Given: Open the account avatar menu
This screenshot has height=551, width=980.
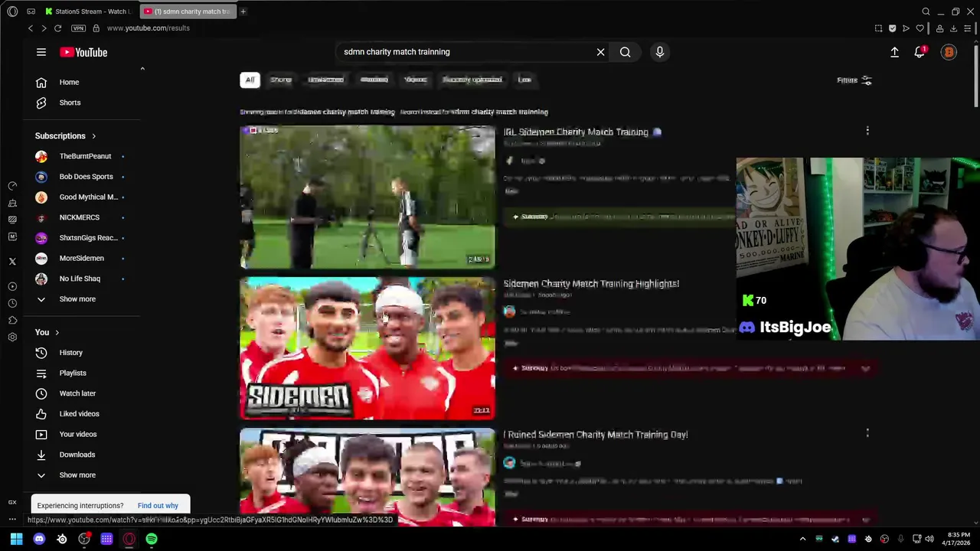Looking at the screenshot, I should [949, 52].
